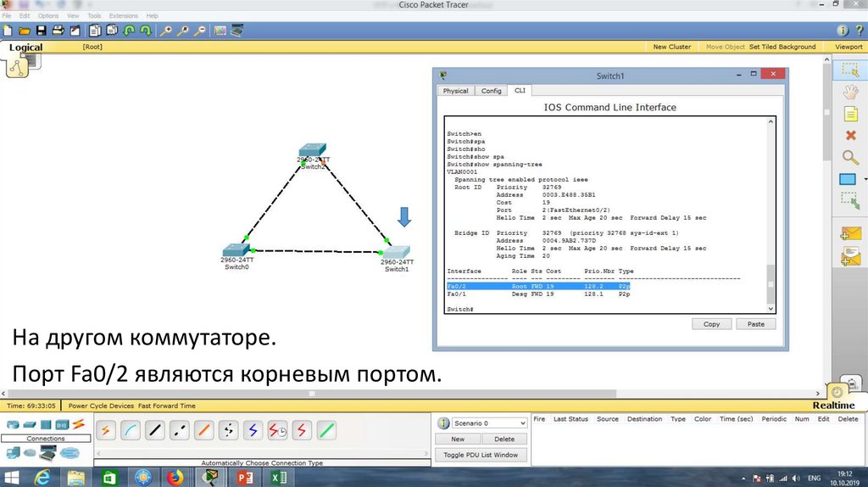Screen dimensions: 868x487
Task: Pick the Move Layout hand tool
Action: [x=850, y=92]
